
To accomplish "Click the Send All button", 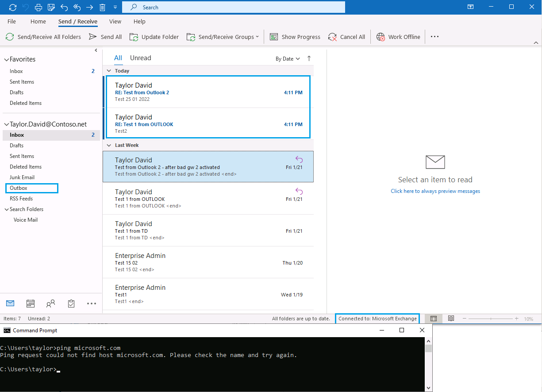I will pyautogui.click(x=105, y=37).
